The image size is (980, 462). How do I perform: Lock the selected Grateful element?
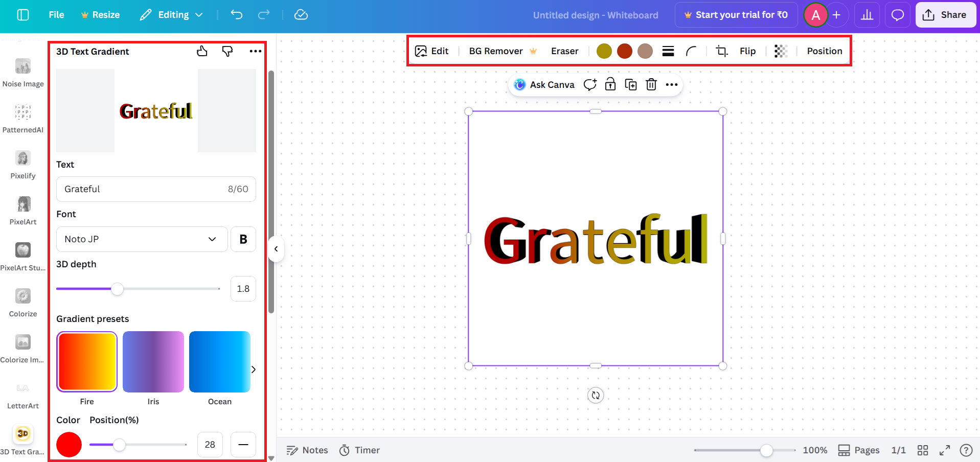pos(610,84)
